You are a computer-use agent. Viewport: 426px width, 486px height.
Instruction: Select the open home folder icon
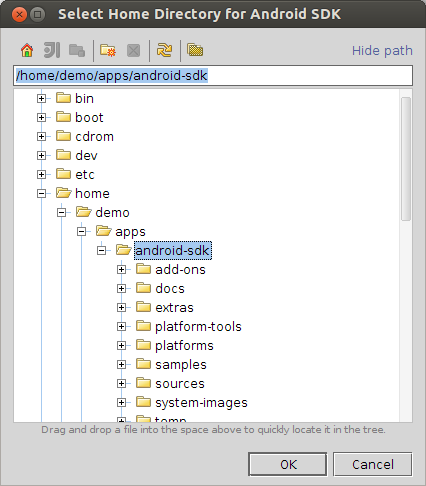click(x=64, y=193)
